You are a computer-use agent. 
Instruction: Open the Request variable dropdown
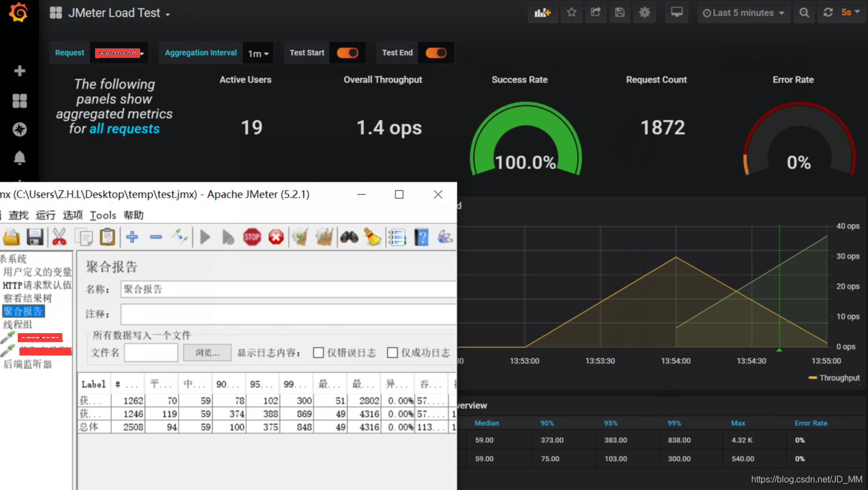119,53
